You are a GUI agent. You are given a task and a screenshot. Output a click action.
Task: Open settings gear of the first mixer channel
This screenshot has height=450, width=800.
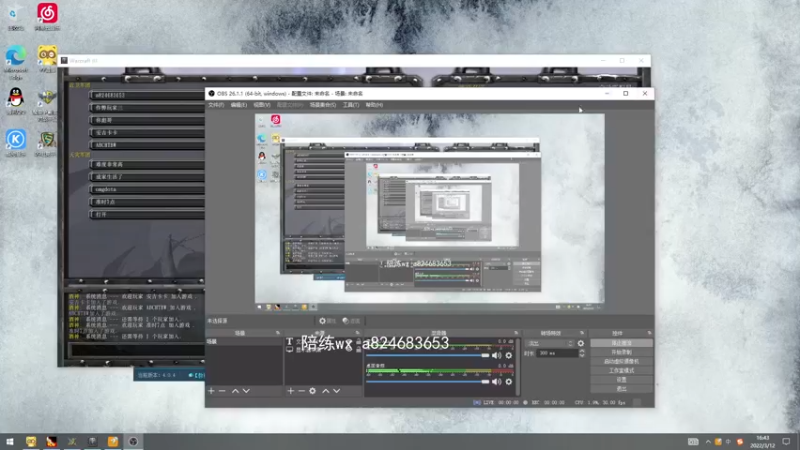509,356
